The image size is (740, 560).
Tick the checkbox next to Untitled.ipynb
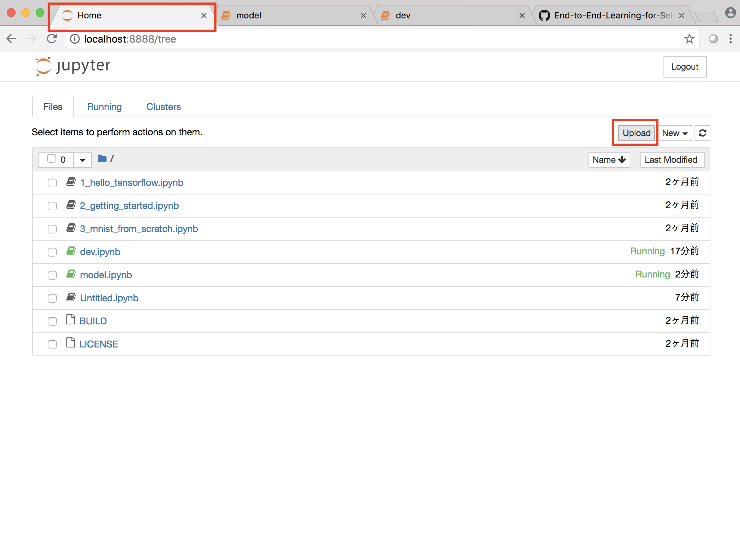click(x=52, y=298)
